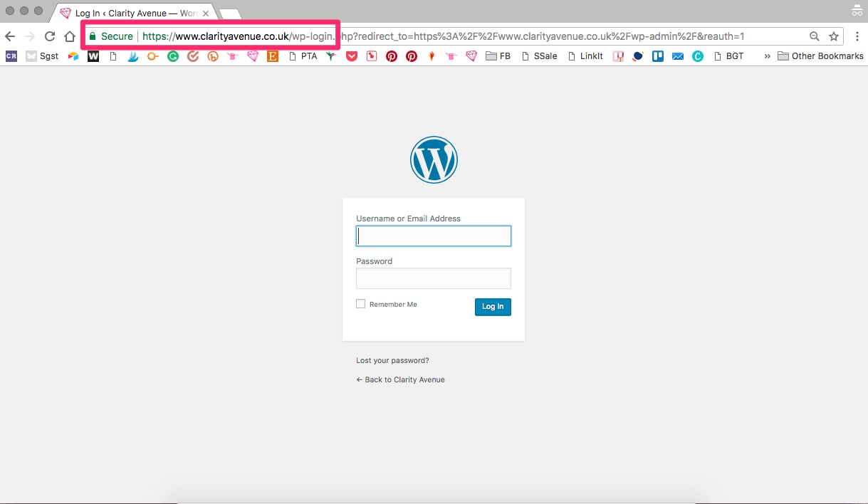
Task: Go back to Clarity Avenue link
Action: pos(400,379)
